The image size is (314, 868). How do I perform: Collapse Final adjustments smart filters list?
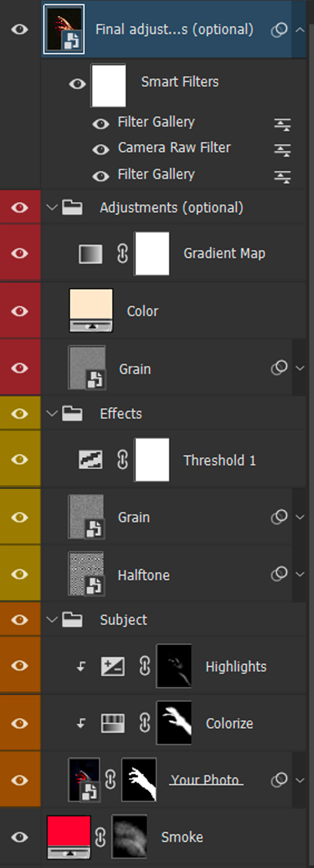click(x=300, y=30)
